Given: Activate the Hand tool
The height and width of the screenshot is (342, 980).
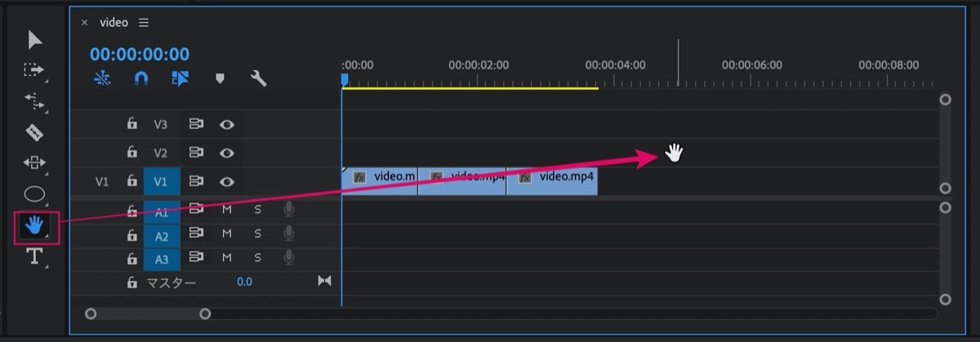Looking at the screenshot, I should pyautogui.click(x=34, y=226).
